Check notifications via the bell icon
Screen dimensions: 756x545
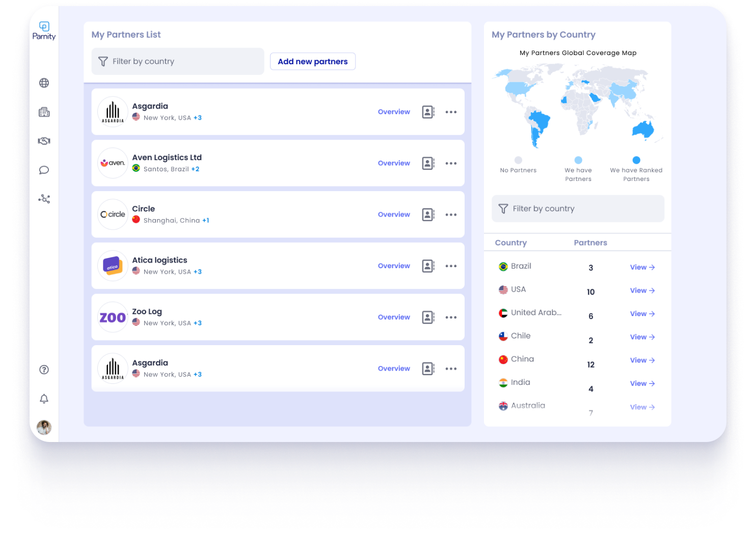tap(44, 399)
